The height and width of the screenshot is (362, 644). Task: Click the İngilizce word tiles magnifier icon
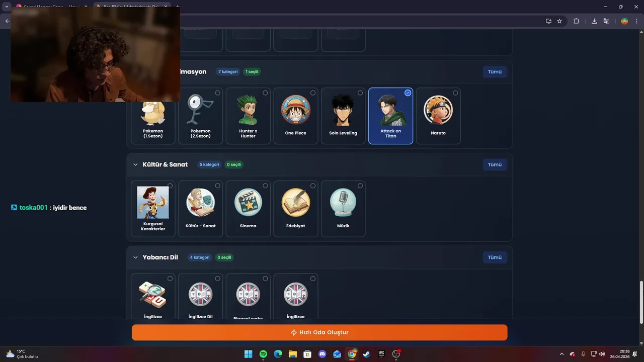(x=153, y=295)
